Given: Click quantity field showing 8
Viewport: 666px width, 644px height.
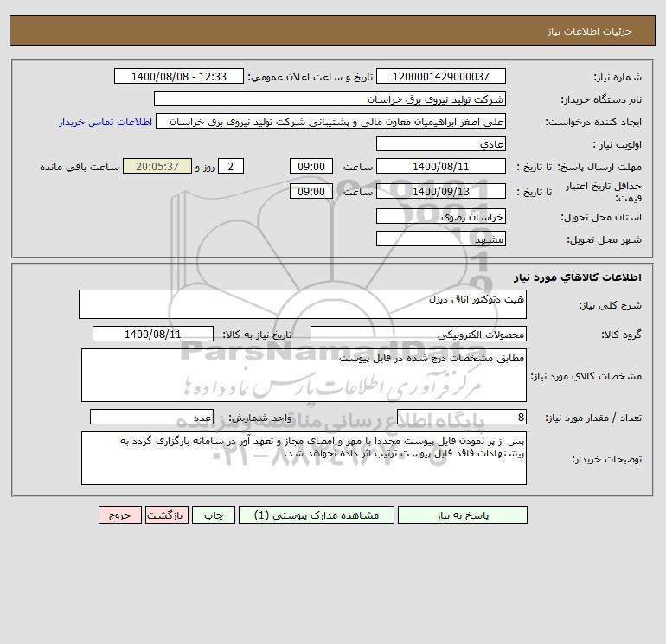Looking at the screenshot, I should 462,417.
